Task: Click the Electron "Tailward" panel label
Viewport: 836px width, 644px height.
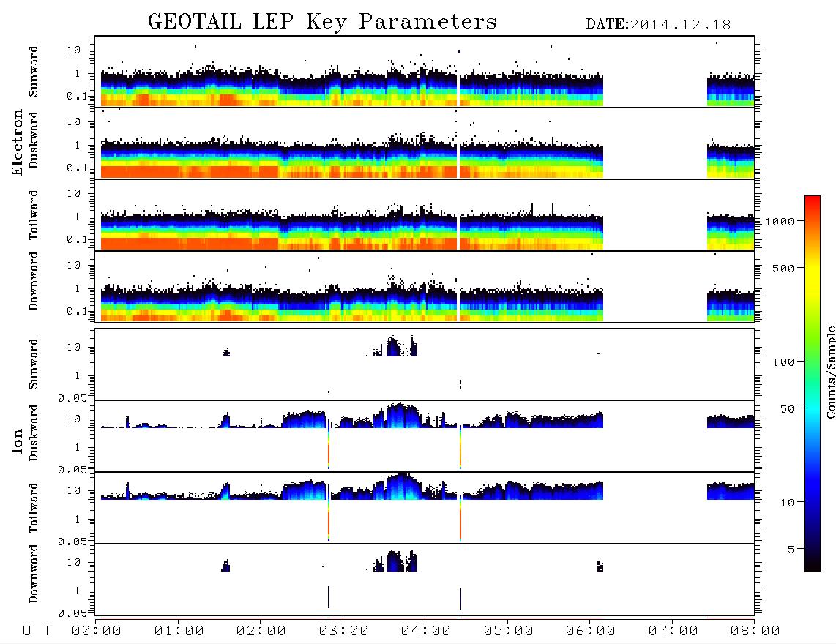Action: (x=33, y=214)
